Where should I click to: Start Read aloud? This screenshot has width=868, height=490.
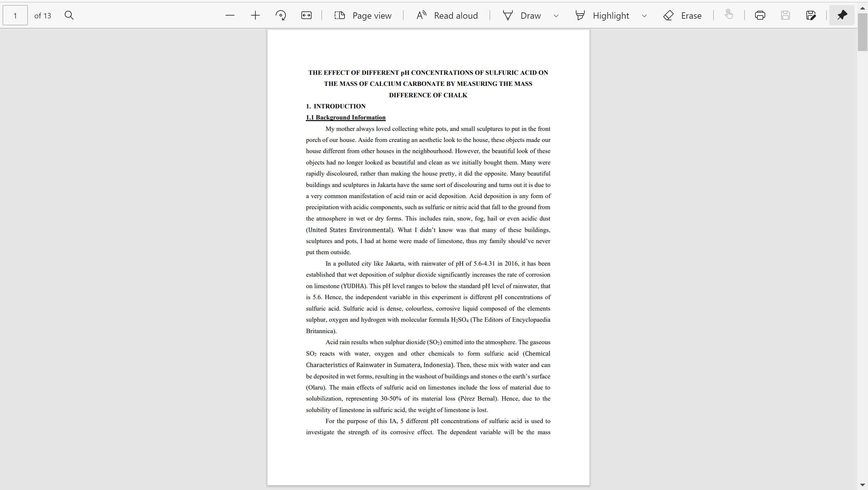pos(447,16)
